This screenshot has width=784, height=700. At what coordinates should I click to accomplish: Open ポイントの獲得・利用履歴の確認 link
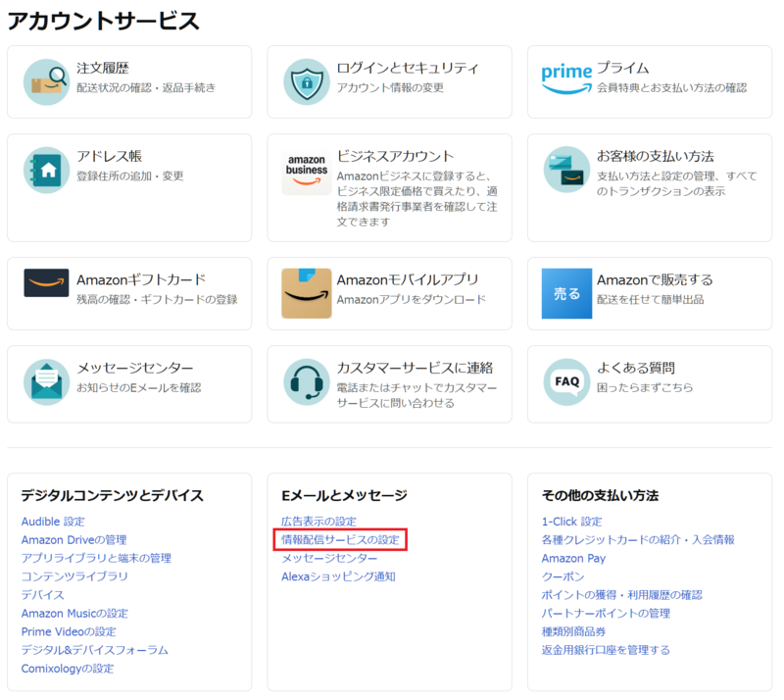pyautogui.click(x=622, y=595)
